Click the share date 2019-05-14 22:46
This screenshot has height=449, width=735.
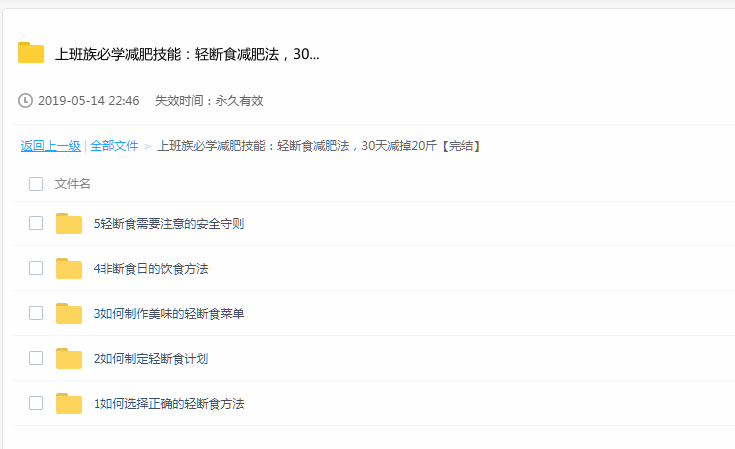pyautogui.click(x=89, y=101)
